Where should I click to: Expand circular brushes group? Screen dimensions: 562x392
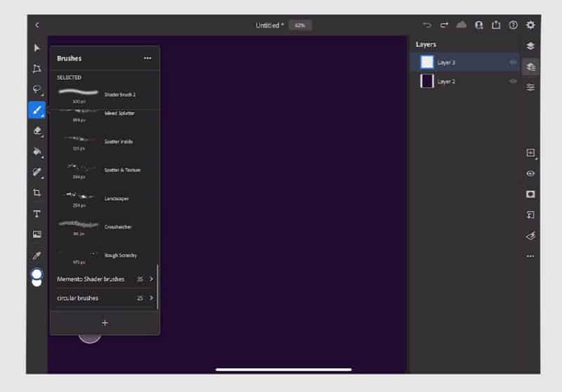(x=105, y=298)
